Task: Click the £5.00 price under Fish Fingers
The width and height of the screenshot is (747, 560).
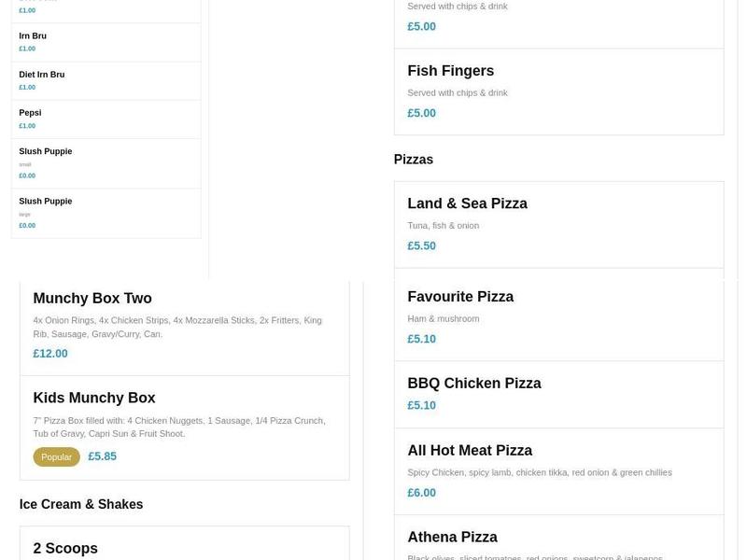Action: [x=421, y=114]
